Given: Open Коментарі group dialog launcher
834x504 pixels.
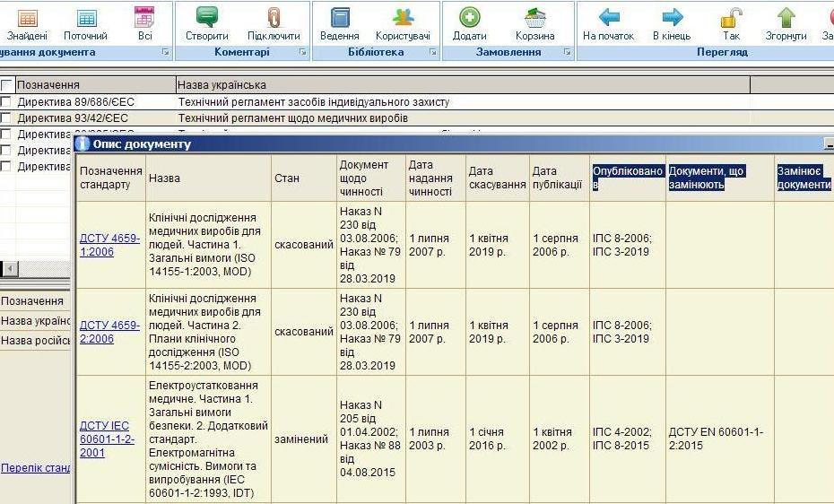Looking at the screenshot, I should [302, 52].
